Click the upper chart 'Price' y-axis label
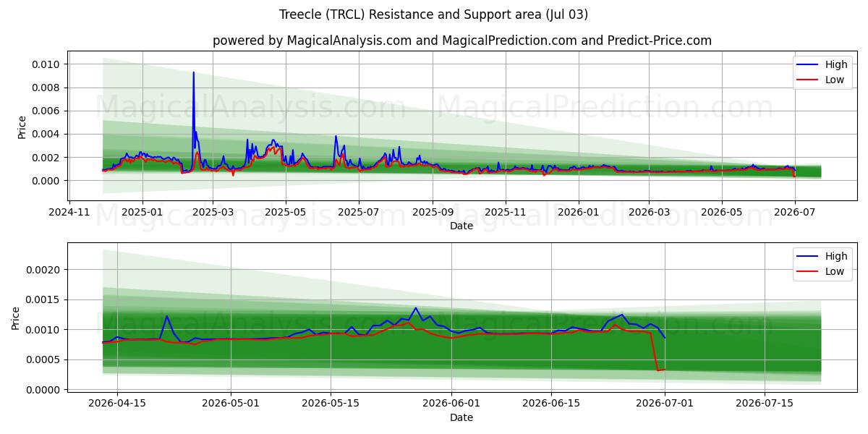The height and width of the screenshot is (434, 868). pyautogui.click(x=22, y=127)
